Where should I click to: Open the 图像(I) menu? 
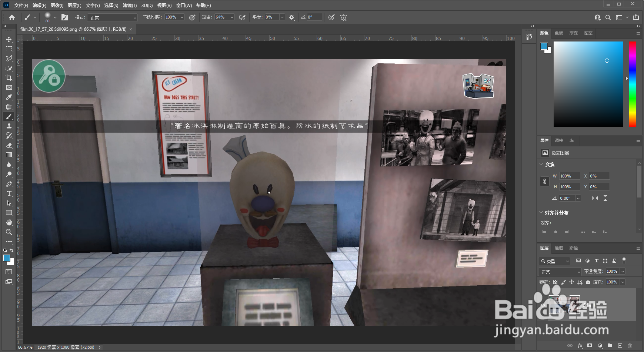pyautogui.click(x=57, y=6)
